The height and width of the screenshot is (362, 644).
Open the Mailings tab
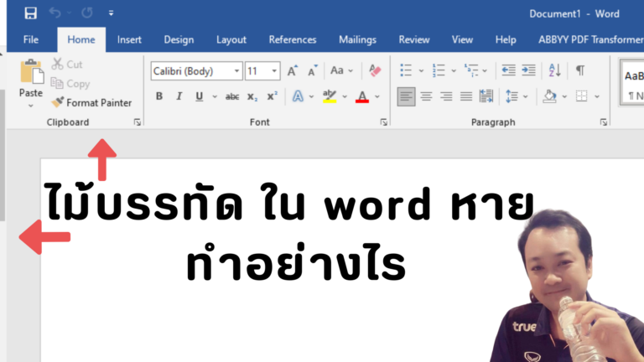(357, 39)
